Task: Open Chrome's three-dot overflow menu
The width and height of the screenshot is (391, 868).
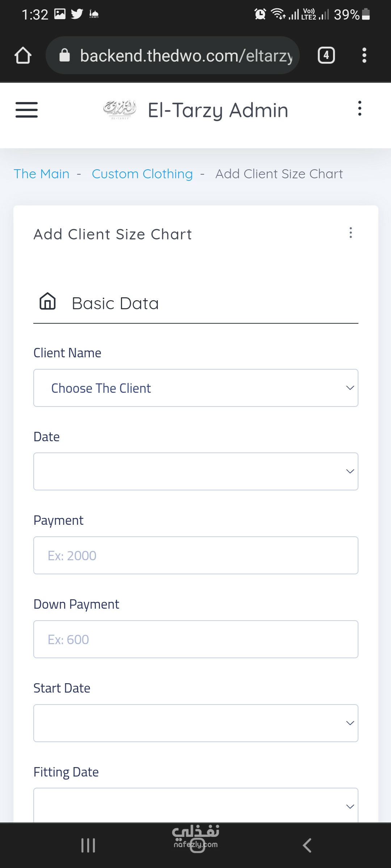Action: click(x=364, y=55)
